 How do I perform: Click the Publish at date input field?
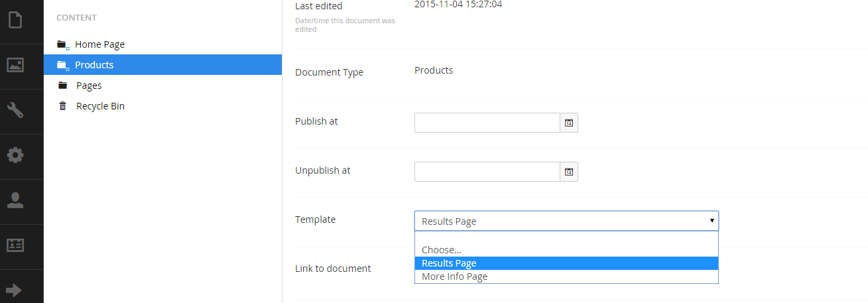487,123
